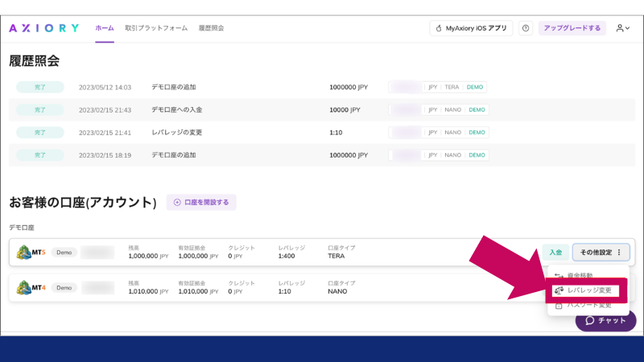Open その他設定 menu for MT5 account
The height and width of the screenshot is (362, 644).
(x=601, y=253)
